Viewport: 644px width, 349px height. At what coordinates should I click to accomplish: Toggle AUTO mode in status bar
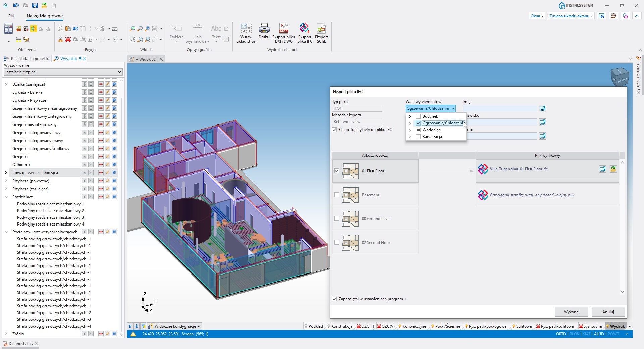[599, 334]
